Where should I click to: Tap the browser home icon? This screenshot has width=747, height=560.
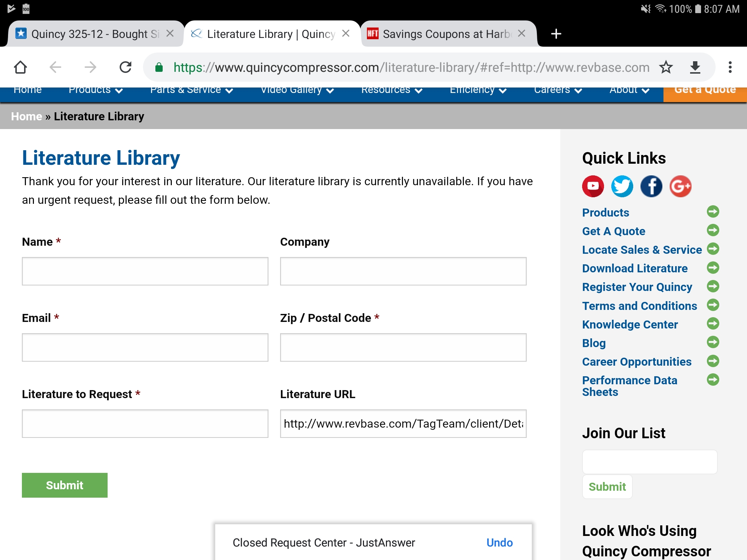[x=20, y=67]
